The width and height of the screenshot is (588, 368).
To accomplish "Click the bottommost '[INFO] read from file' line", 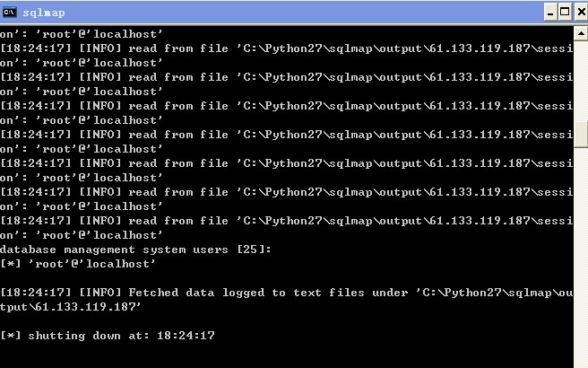I will pyautogui.click(x=286, y=221).
